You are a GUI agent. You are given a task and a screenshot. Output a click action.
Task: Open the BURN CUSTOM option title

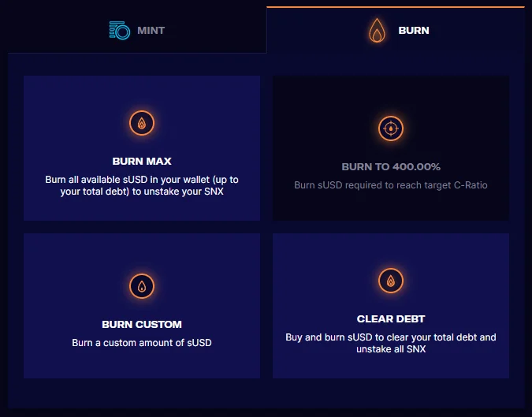[142, 324]
